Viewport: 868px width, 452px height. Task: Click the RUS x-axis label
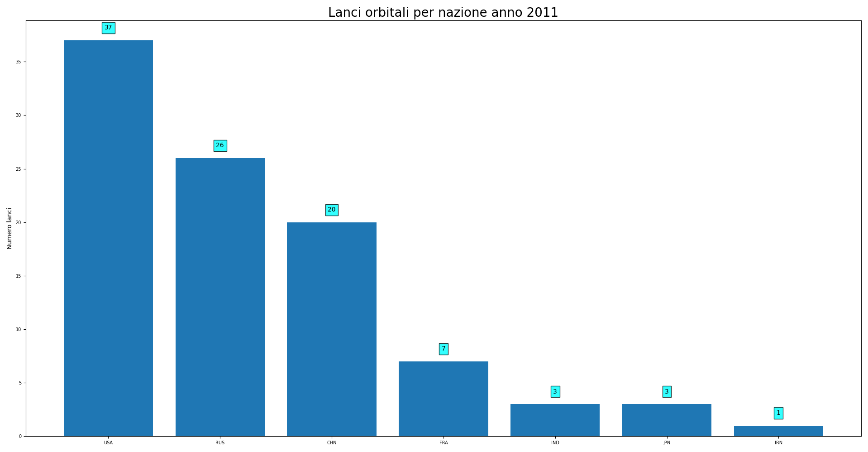click(220, 442)
